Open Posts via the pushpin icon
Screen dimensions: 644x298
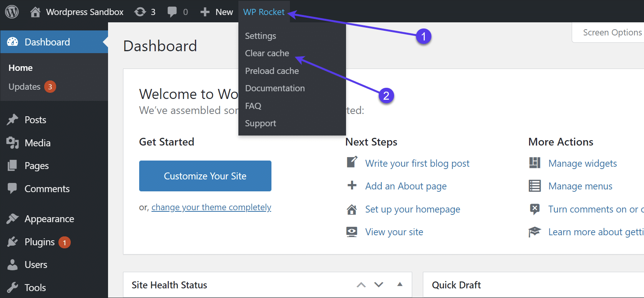[13, 120]
